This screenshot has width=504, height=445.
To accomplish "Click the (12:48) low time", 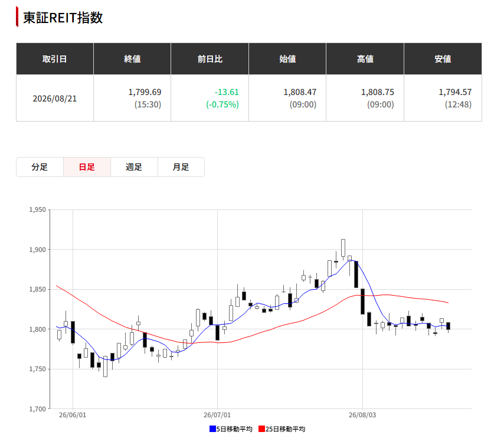I will (459, 104).
